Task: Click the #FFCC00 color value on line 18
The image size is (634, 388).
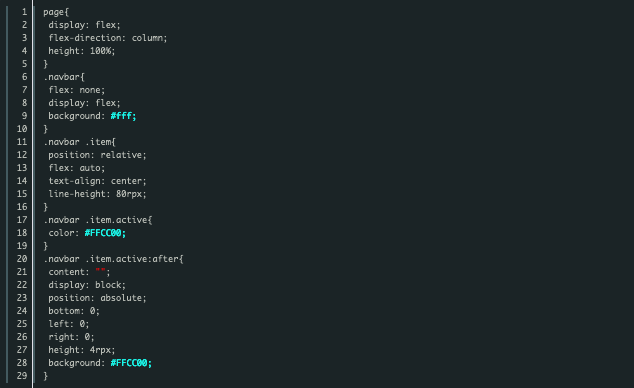Action: point(105,233)
